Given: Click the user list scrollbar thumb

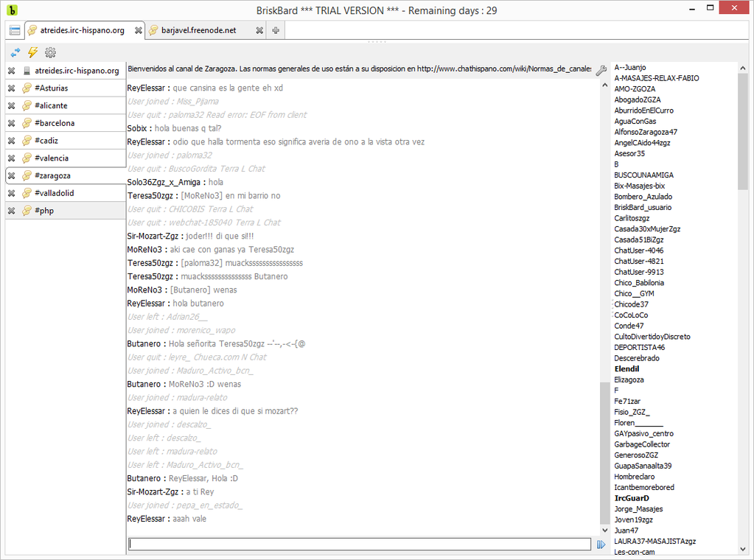Looking at the screenshot, I should [x=743, y=132].
